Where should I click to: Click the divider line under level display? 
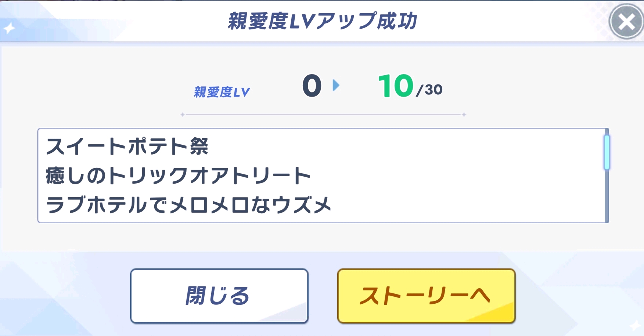click(x=323, y=115)
